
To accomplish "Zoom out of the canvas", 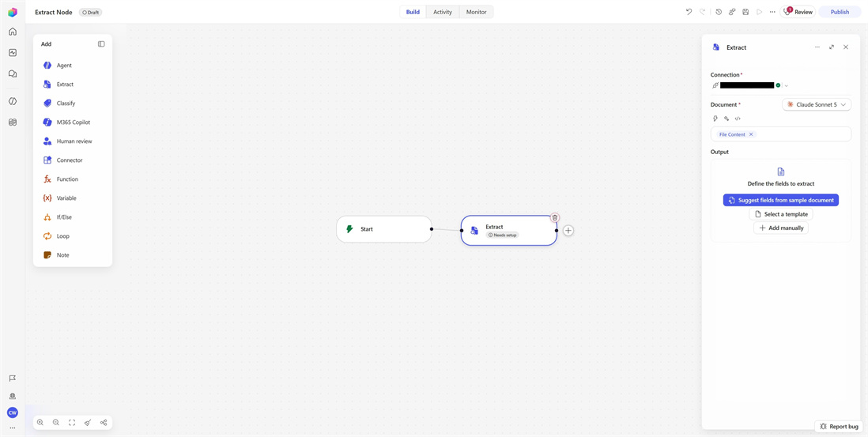I will click(x=56, y=423).
